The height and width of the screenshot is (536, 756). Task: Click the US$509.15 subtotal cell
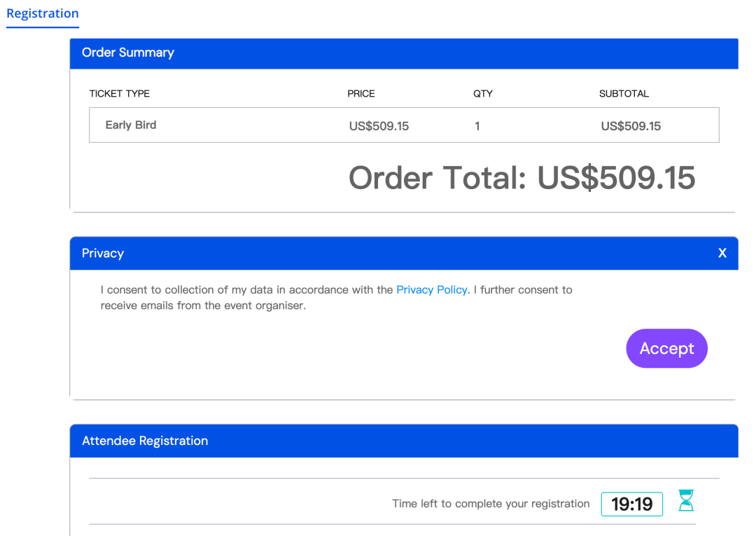[x=631, y=126]
